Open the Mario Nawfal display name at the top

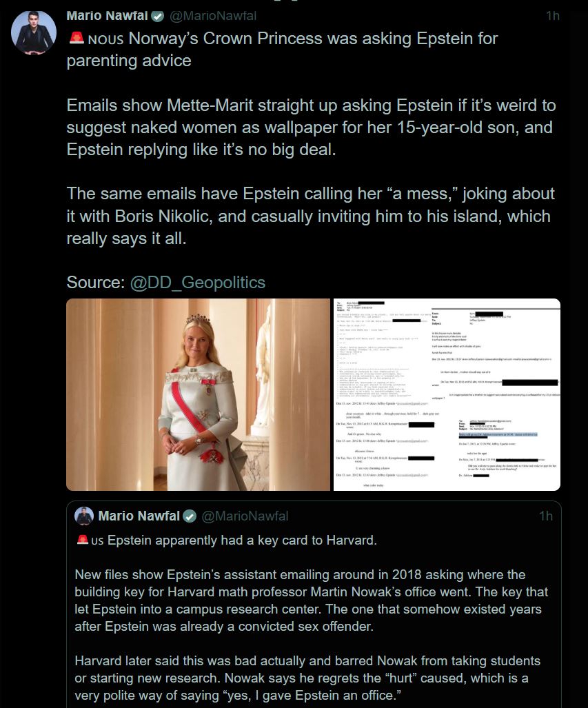[107, 16]
